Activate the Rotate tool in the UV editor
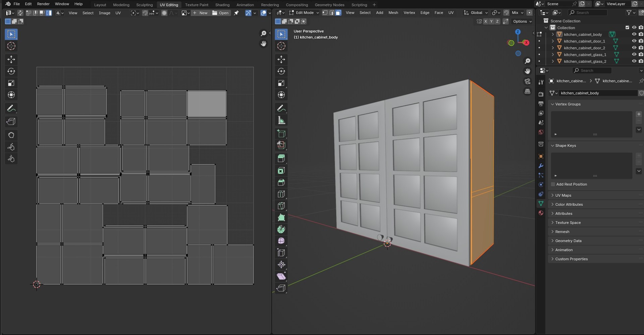 point(11,71)
